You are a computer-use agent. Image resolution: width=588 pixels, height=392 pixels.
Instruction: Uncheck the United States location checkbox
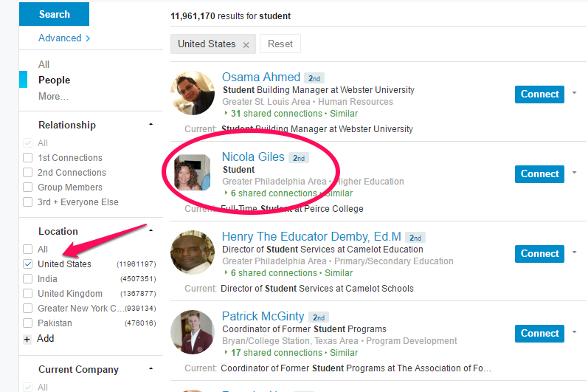[x=28, y=264]
